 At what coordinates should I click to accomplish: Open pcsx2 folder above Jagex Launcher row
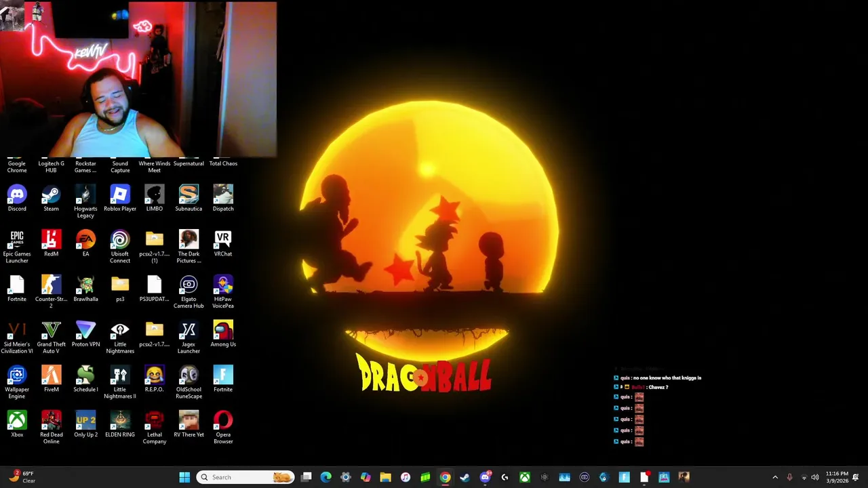coord(155,334)
